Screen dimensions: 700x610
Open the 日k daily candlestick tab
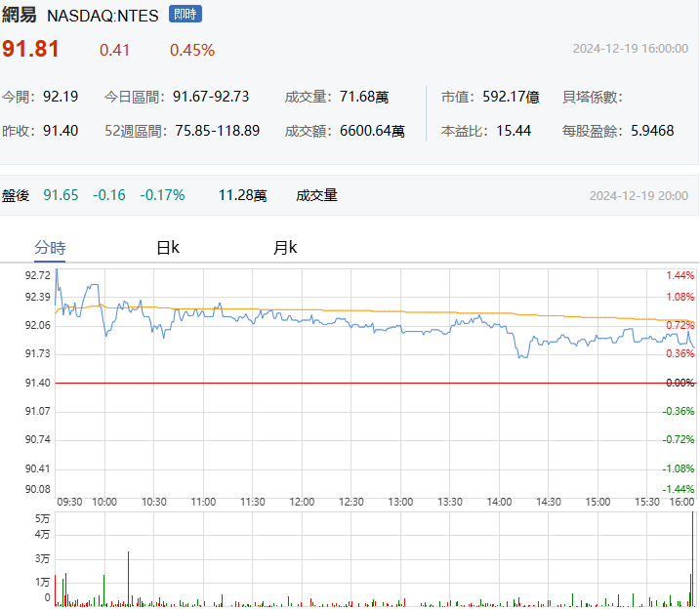(x=168, y=248)
